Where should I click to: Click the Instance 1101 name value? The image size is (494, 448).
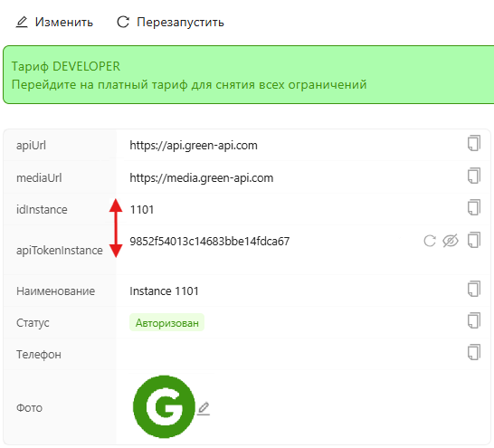[x=164, y=291]
